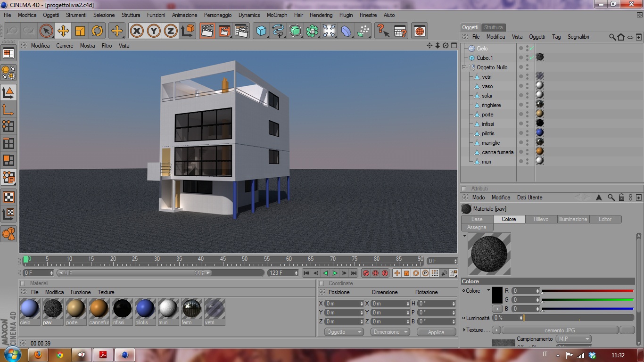644x362 pixels.
Task: Click the blue B color slider
Action: click(587, 309)
